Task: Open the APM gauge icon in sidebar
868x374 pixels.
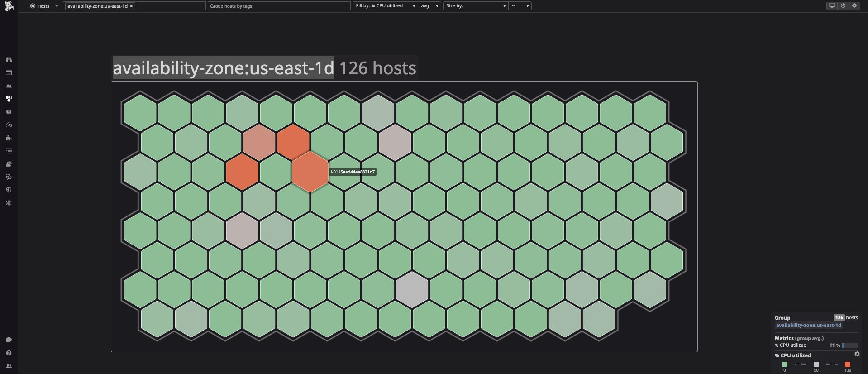Action: click(x=9, y=125)
